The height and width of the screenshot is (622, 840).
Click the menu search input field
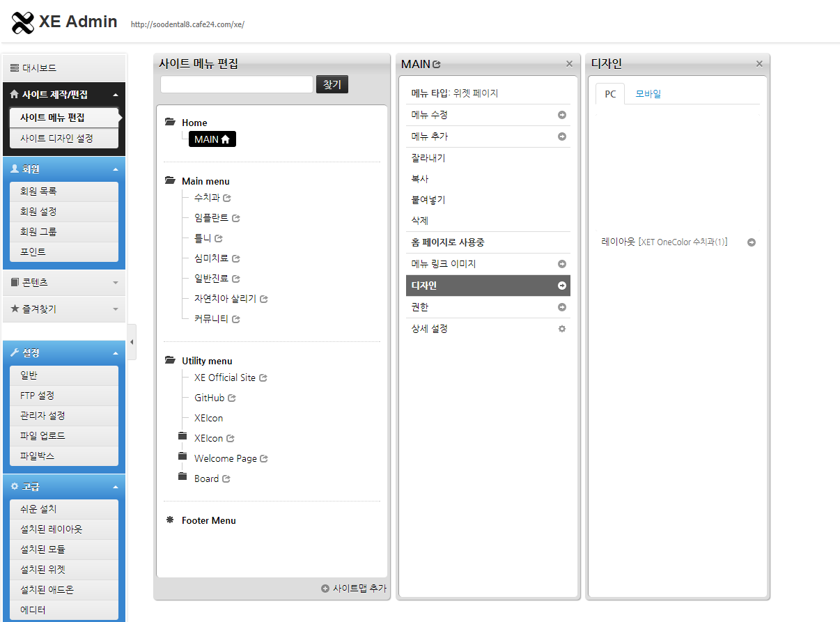pos(236,84)
